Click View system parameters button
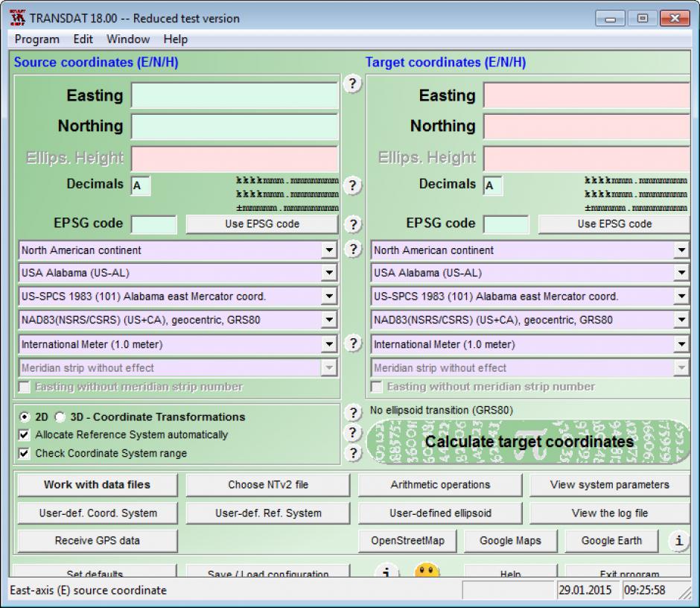This screenshot has width=700, height=608. (610, 485)
